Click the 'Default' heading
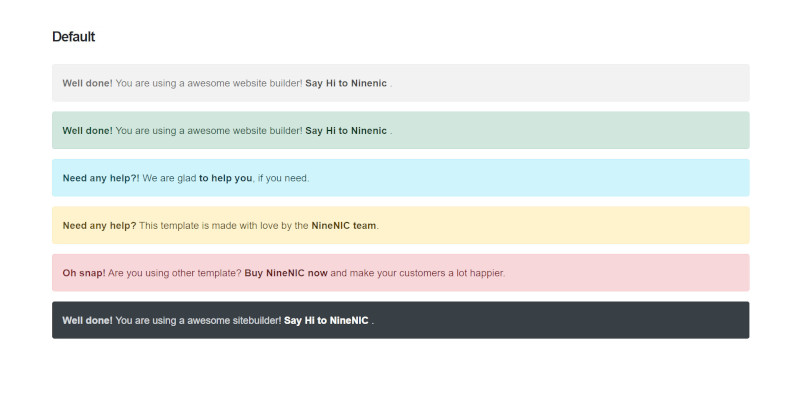 (73, 37)
